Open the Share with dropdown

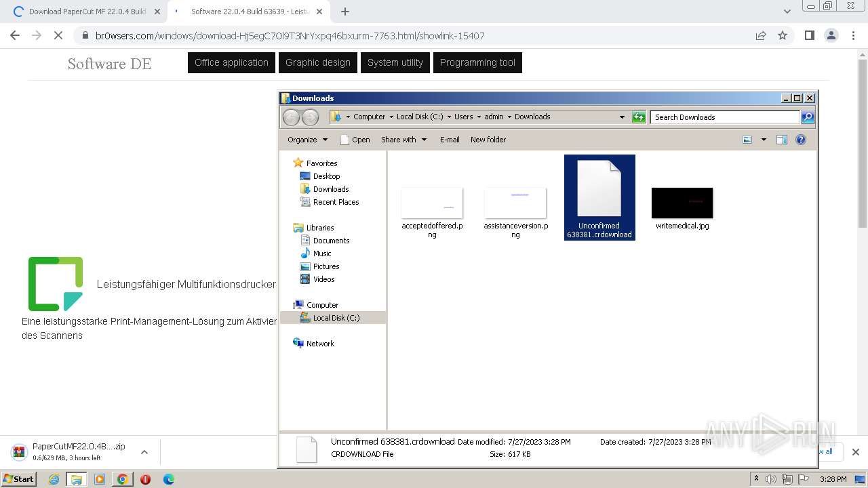(404, 140)
